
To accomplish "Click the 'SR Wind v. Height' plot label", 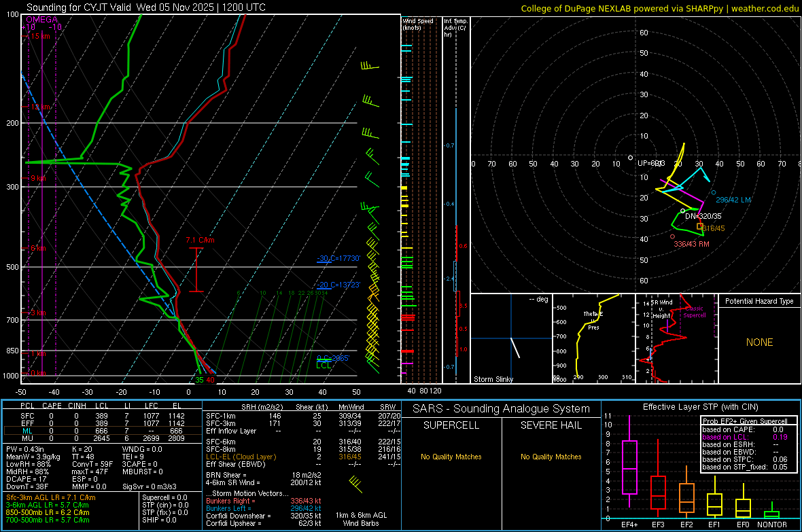I will point(662,309).
